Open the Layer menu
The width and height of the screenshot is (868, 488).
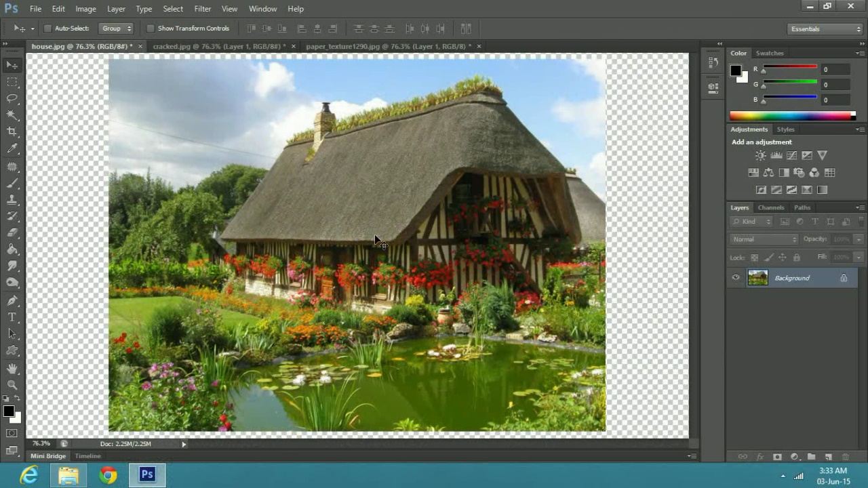click(x=116, y=9)
